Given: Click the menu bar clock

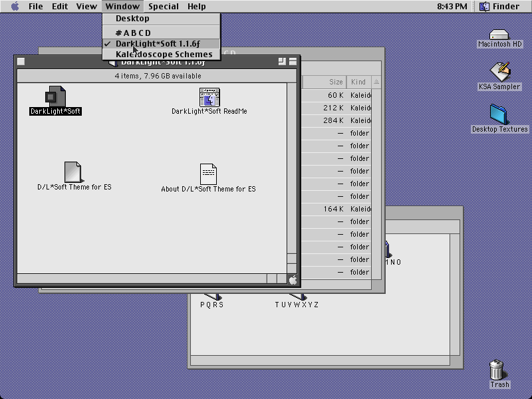Looking at the screenshot, I should pyautogui.click(x=452, y=6).
